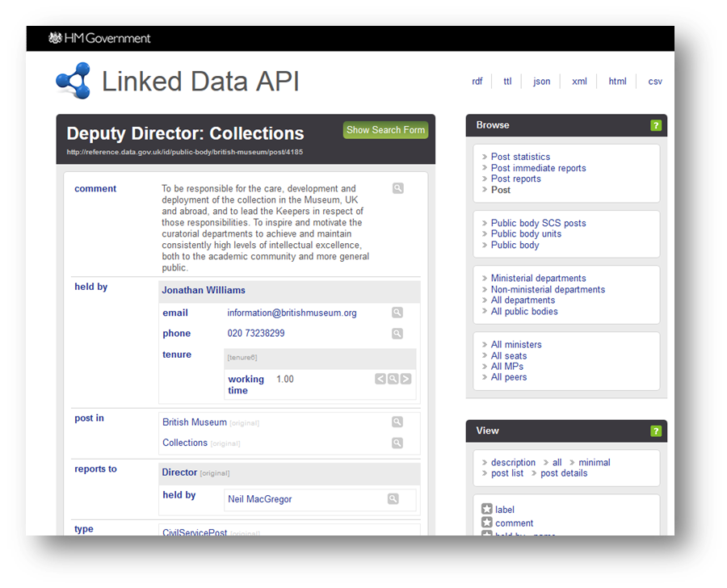Image resolution: width=727 pixels, height=588 pixels.
Task: Click phone number 020 73238299
Action: (x=255, y=334)
